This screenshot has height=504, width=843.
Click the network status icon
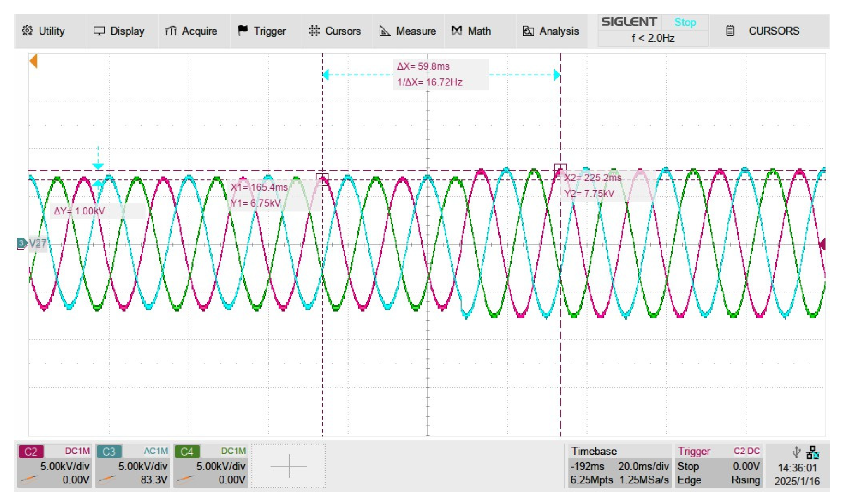point(812,452)
